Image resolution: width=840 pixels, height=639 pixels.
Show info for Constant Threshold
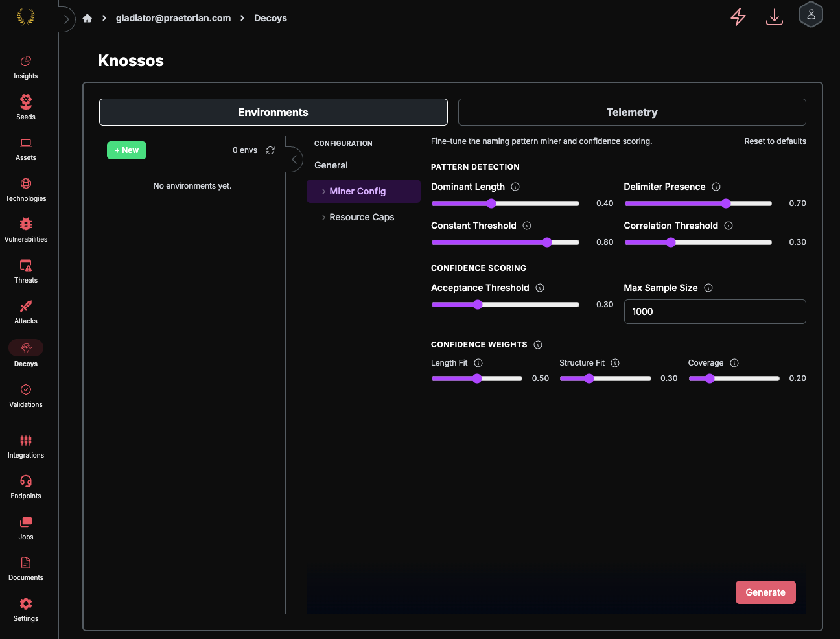(527, 226)
